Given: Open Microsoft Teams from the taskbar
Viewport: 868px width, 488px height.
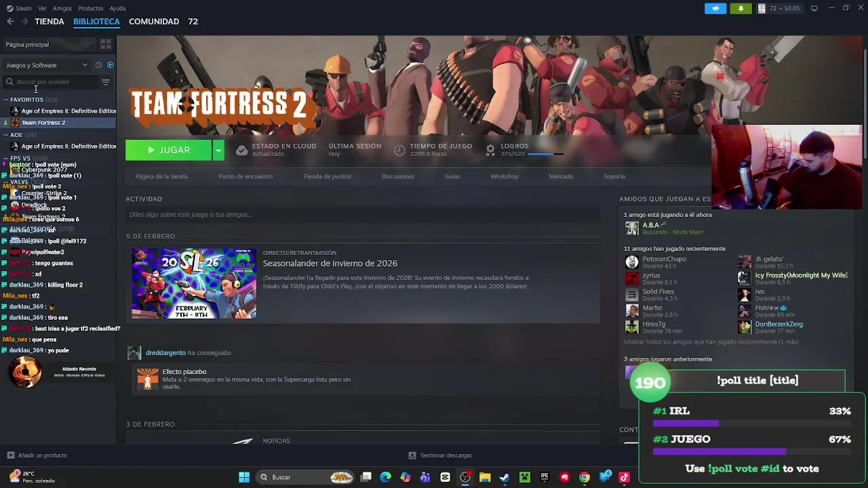Looking at the screenshot, I should [x=425, y=477].
